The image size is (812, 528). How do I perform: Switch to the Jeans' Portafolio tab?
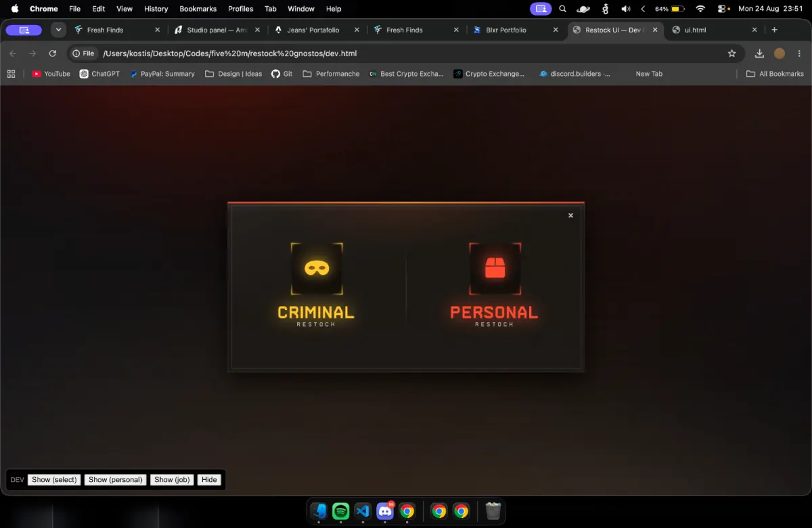[x=317, y=30]
